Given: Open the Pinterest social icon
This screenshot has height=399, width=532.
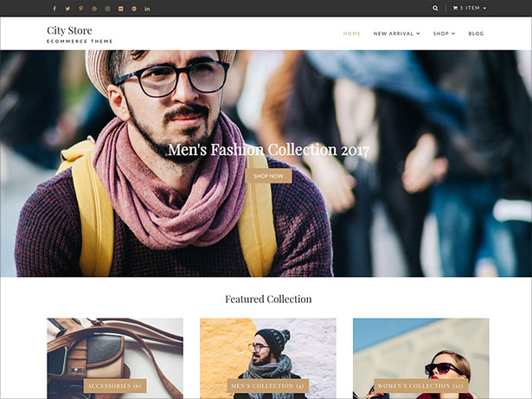Looking at the screenshot, I should click(80, 8).
